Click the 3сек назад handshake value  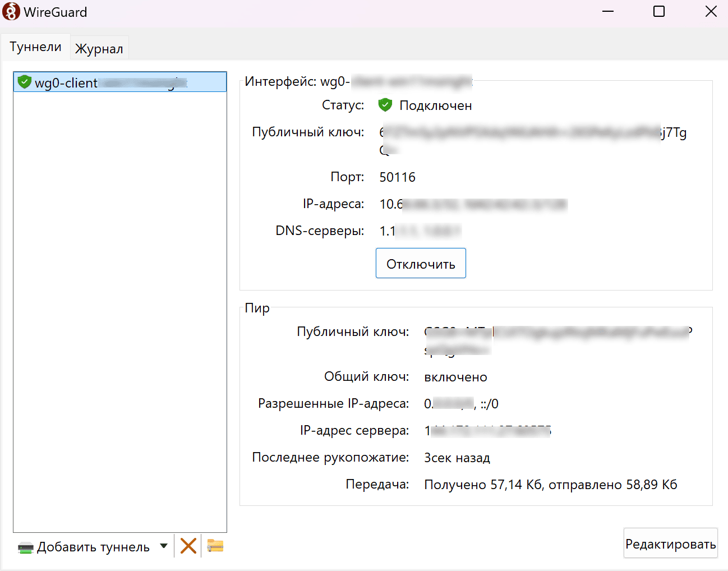coord(457,458)
